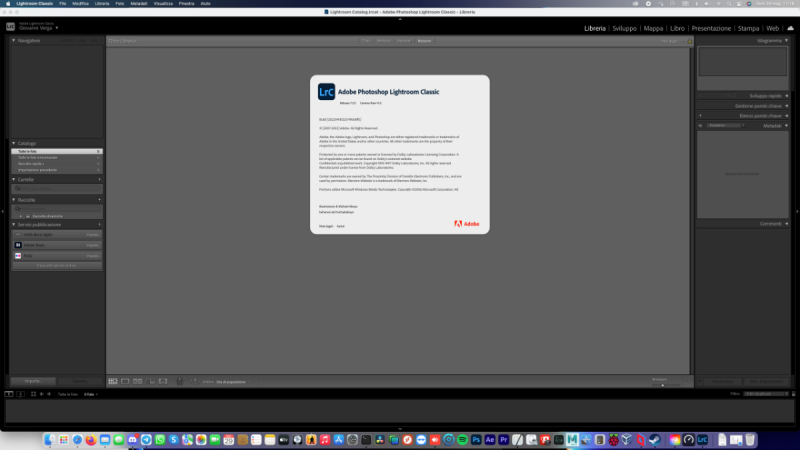Image resolution: width=800 pixels, height=450 pixels.
Task: Open Spotify from the Dock
Action: point(462,440)
